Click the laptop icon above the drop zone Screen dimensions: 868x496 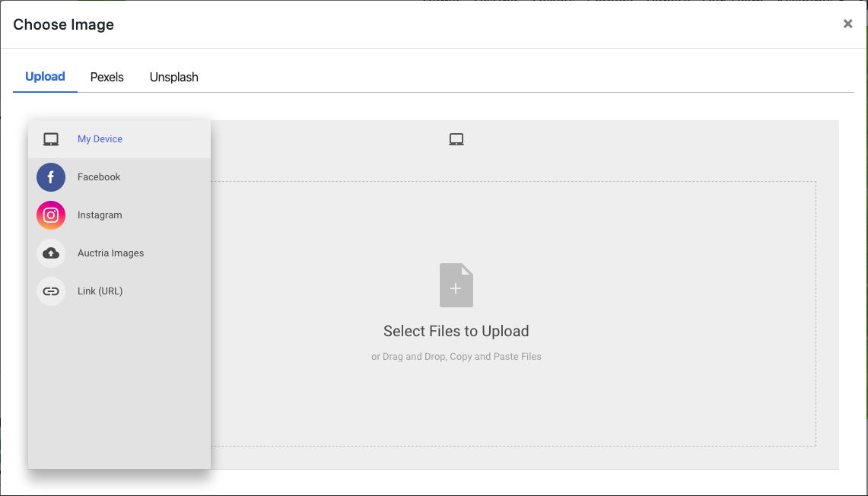pos(456,139)
